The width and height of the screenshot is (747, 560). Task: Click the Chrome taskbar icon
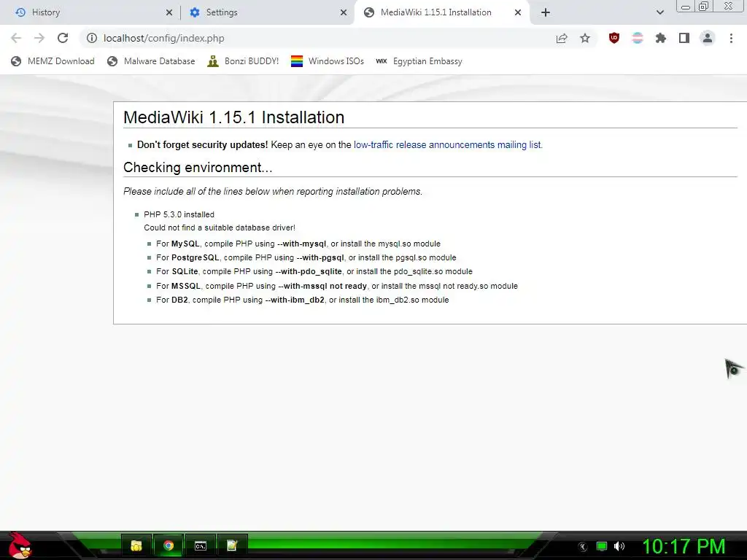[x=169, y=545]
